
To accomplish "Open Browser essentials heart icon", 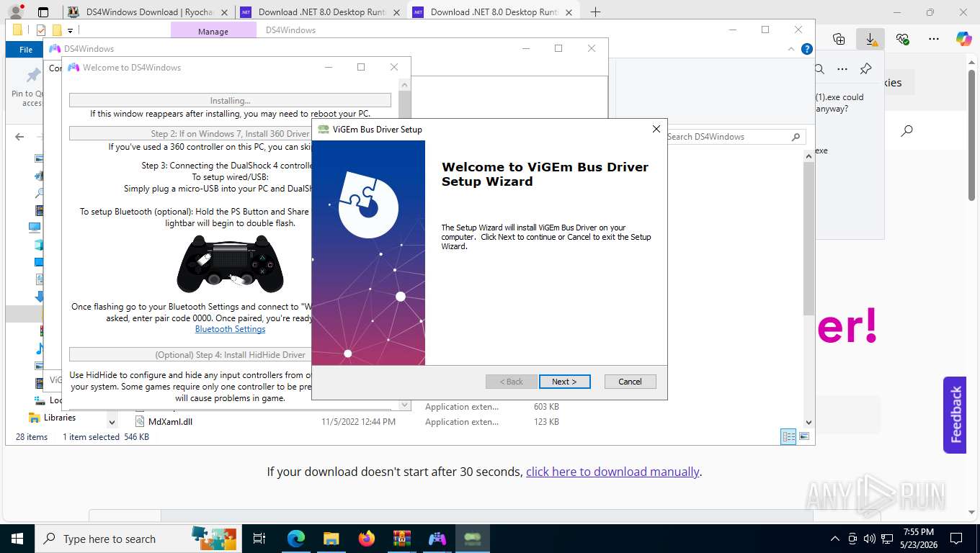I will click(902, 39).
